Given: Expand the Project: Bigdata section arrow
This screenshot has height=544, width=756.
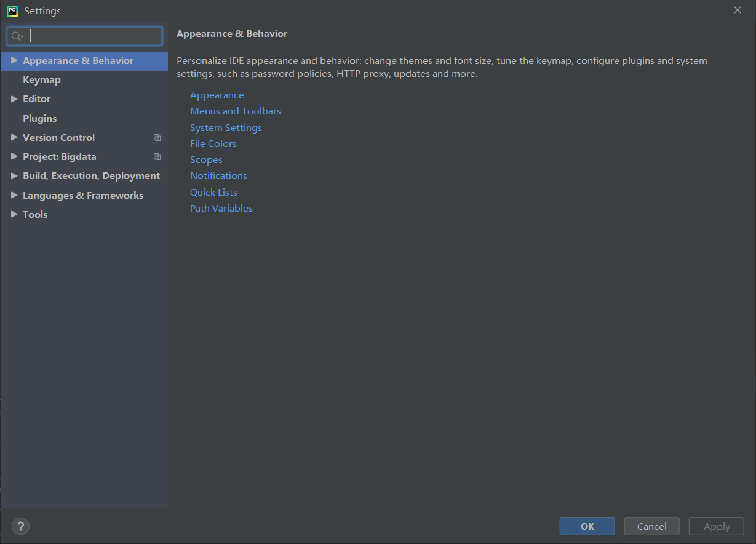Looking at the screenshot, I should click(x=14, y=156).
